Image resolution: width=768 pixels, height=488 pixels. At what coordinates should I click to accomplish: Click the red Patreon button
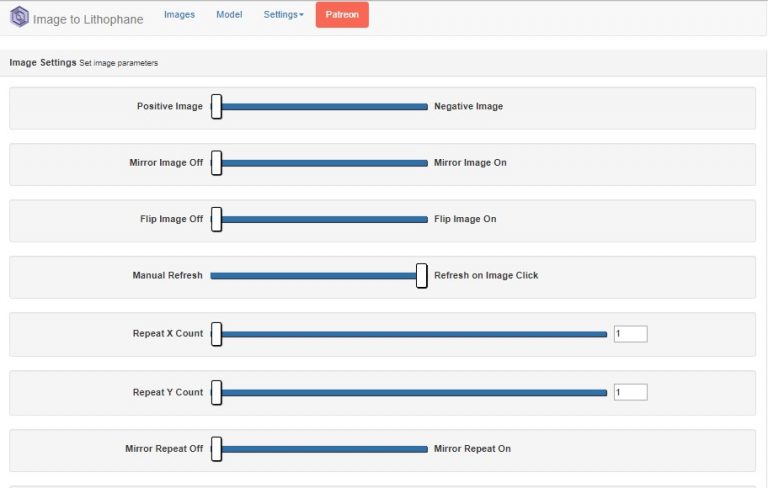tap(342, 15)
